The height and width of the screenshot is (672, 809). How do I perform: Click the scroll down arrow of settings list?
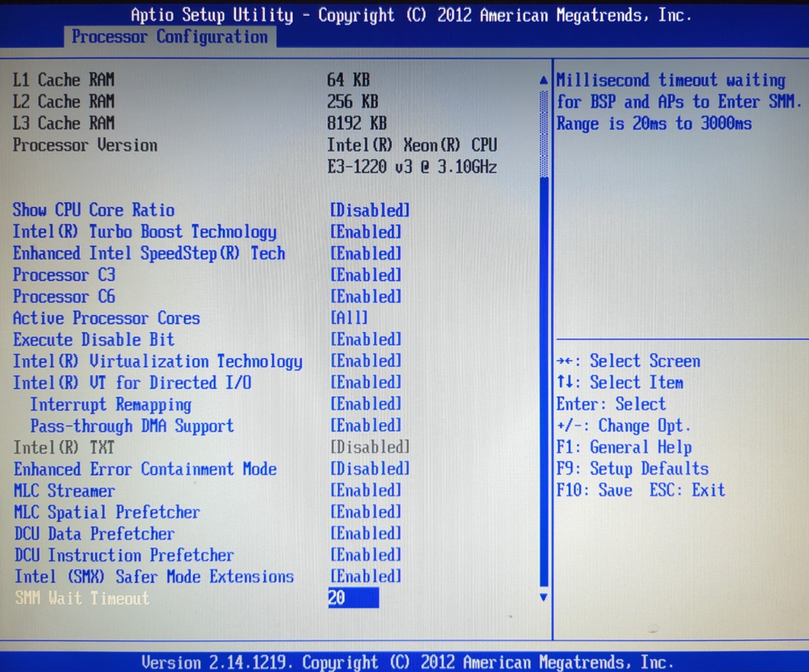pos(543,598)
